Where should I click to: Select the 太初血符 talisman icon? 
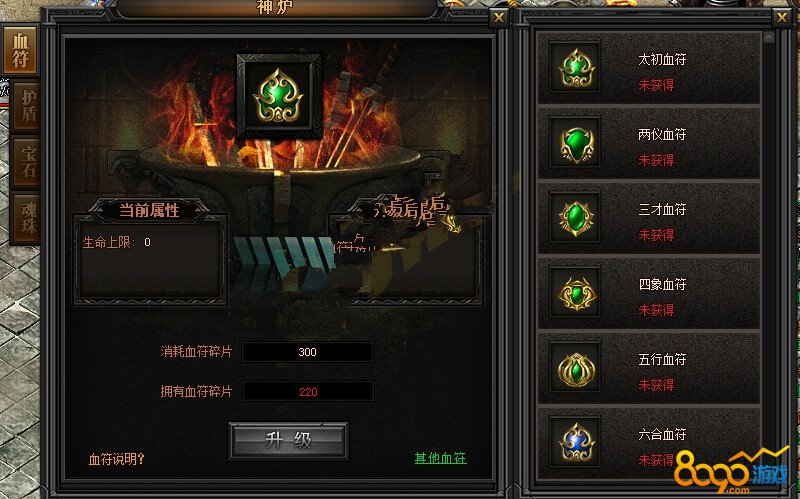575,68
